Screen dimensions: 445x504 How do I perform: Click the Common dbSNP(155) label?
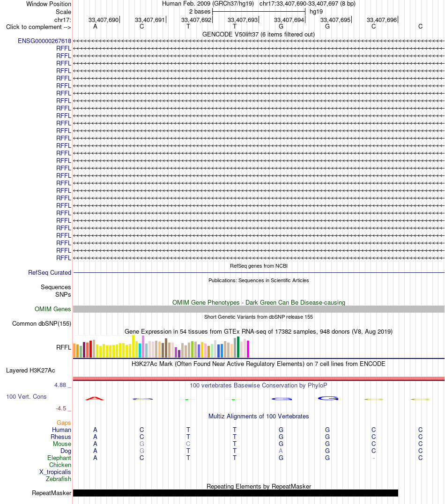pyautogui.click(x=42, y=324)
